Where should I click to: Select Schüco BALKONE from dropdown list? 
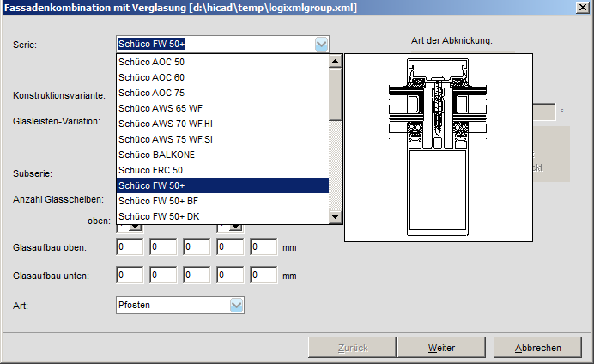pyautogui.click(x=222, y=155)
